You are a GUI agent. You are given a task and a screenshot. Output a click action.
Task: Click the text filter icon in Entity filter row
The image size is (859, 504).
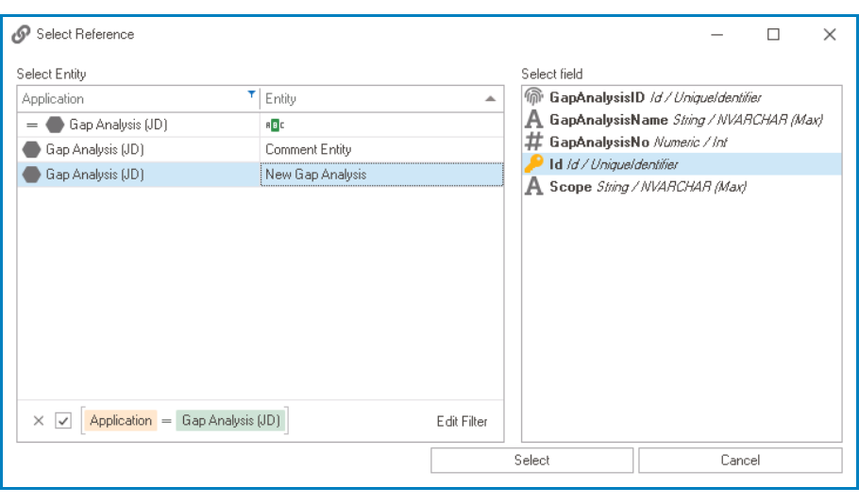[x=275, y=125]
